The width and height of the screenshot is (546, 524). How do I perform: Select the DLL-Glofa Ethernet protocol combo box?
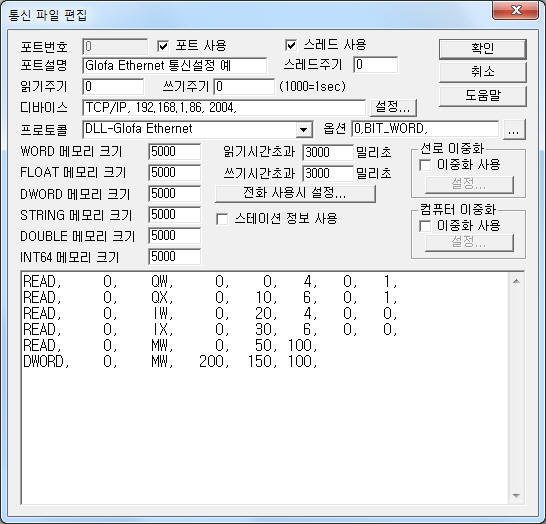click(197, 130)
